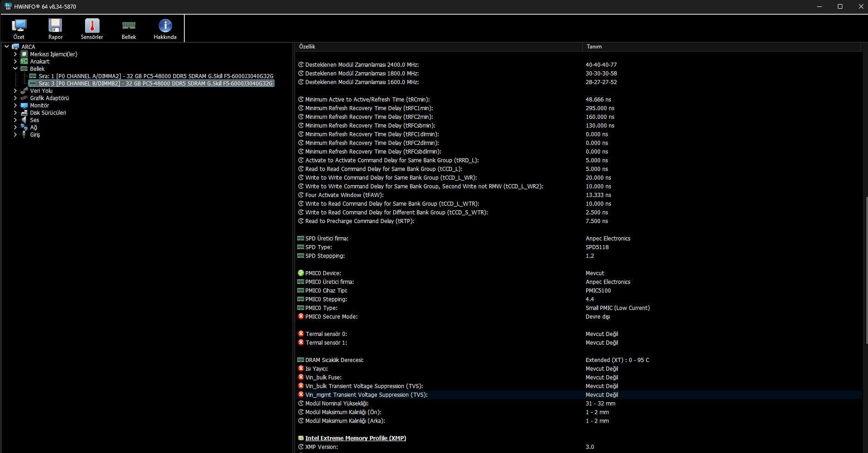Click the Tanım column header
Screen dimensions: 868x453
tap(722, 47)
